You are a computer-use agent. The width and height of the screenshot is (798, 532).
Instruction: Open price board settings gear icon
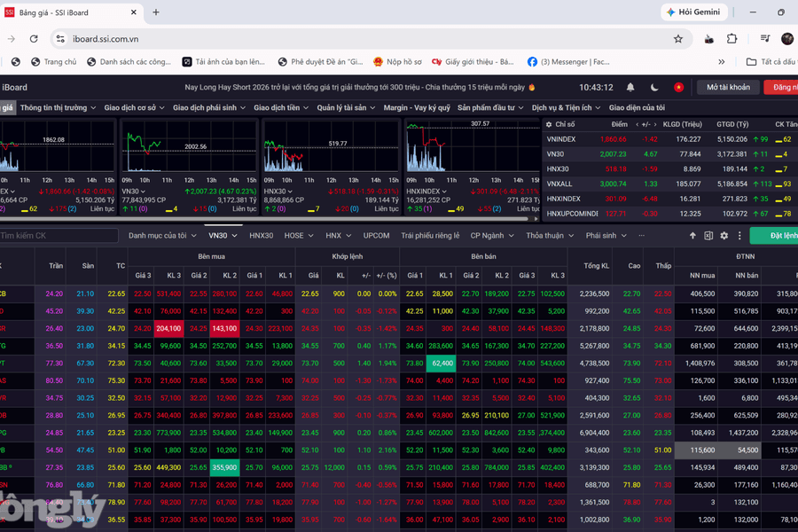(x=724, y=236)
